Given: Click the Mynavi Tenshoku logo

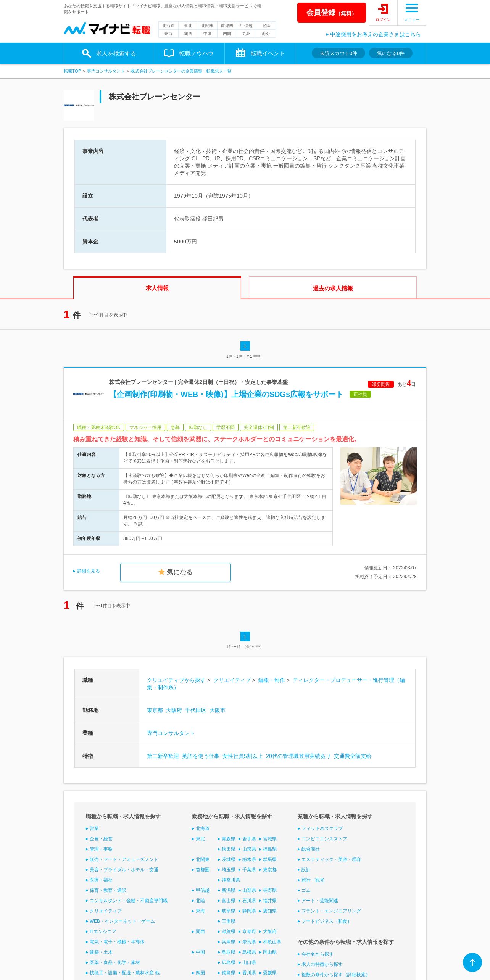Looking at the screenshot, I should coord(107,29).
